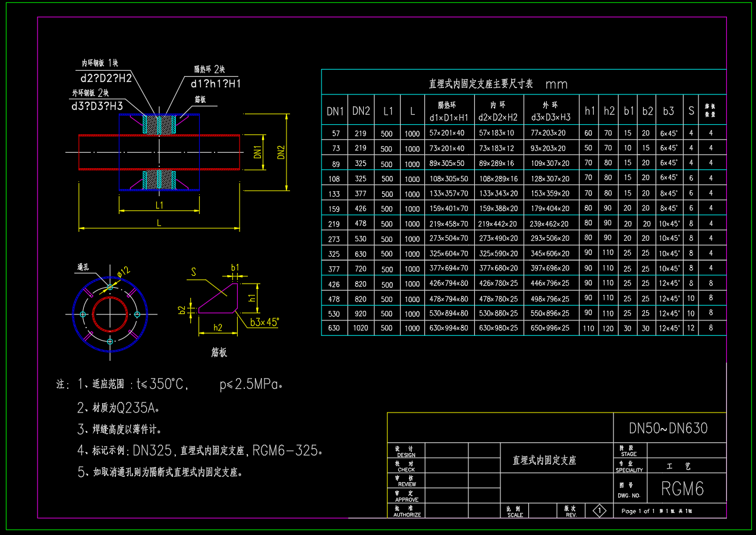Select the 630×994×80 cell in the table
Screen dimensions: 756x535
point(448,328)
